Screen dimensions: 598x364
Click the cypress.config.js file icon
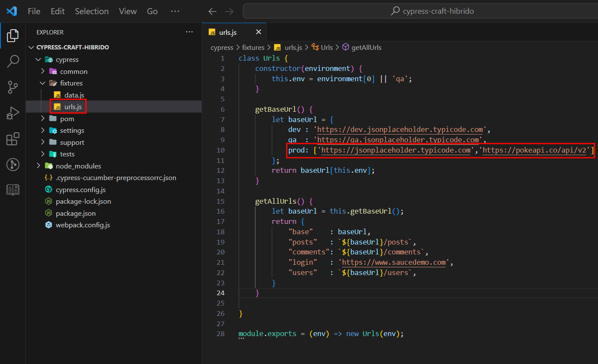tap(49, 190)
